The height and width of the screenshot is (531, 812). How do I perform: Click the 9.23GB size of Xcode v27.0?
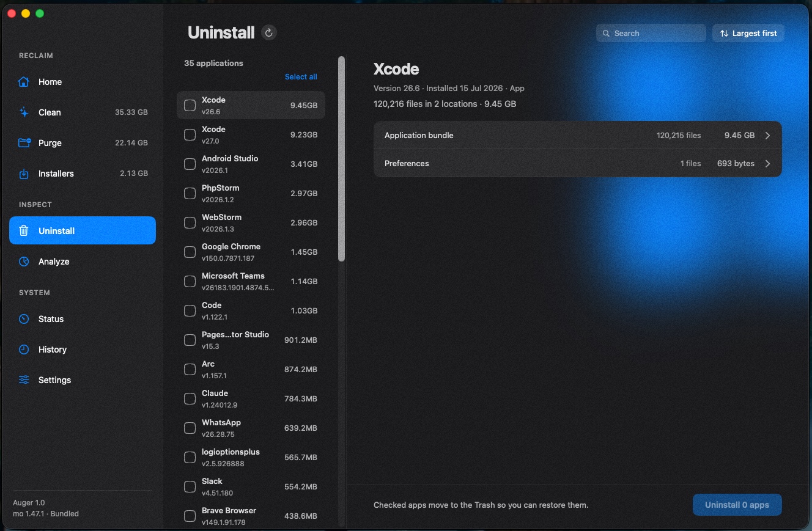click(304, 135)
